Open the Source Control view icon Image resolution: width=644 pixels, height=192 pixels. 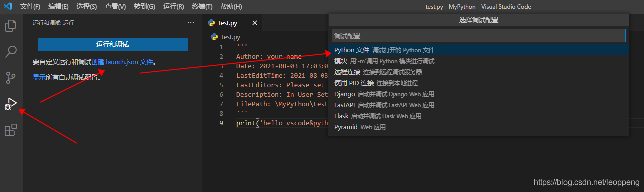11,78
